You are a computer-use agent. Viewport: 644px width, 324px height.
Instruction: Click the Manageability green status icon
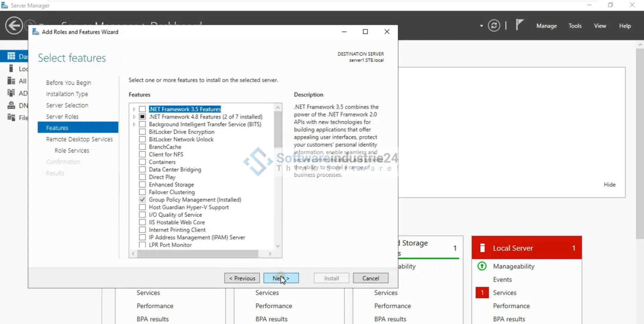(x=482, y=266)
